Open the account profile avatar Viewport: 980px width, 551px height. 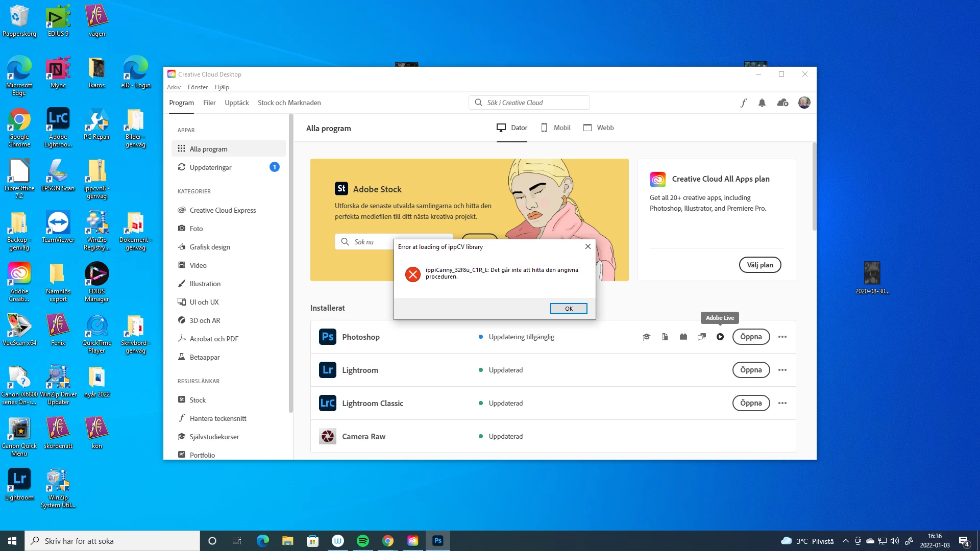(804, 103)
